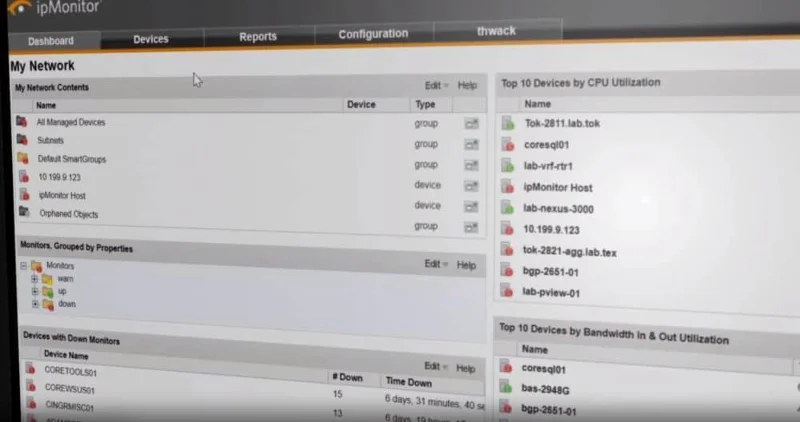
Task: Sort by Time Down column header
Action: [x=409, y=382]
